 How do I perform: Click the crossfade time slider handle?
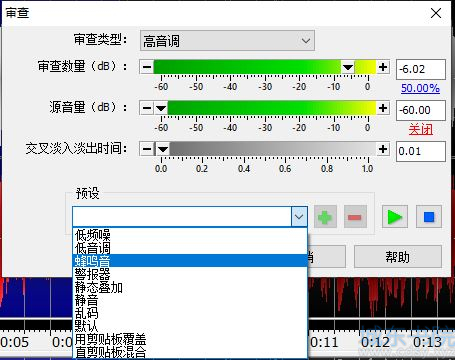[x=163, y=149]
